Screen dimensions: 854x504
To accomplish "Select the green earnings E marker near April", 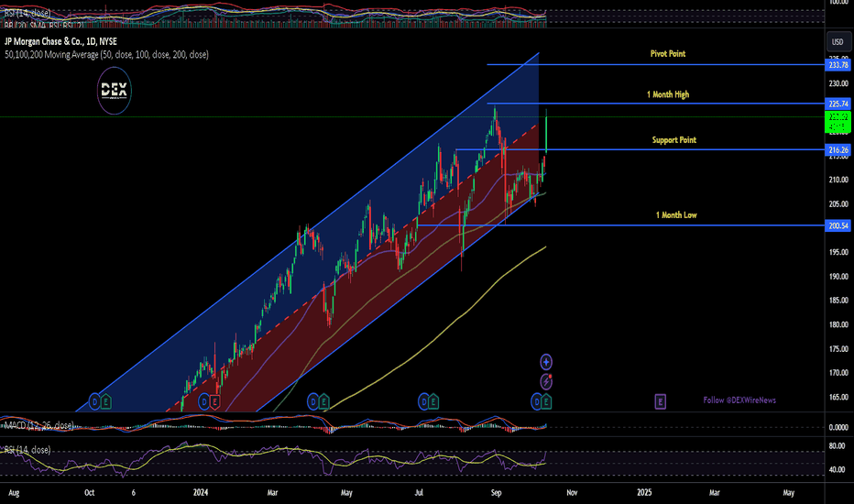I will [x=323, y=402].
